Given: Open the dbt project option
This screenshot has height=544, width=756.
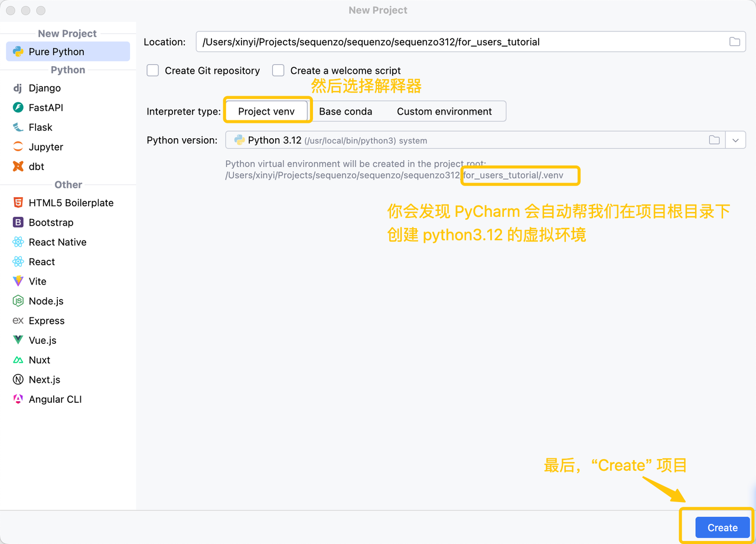Looking at the screenshot, I should coord(37,166).
